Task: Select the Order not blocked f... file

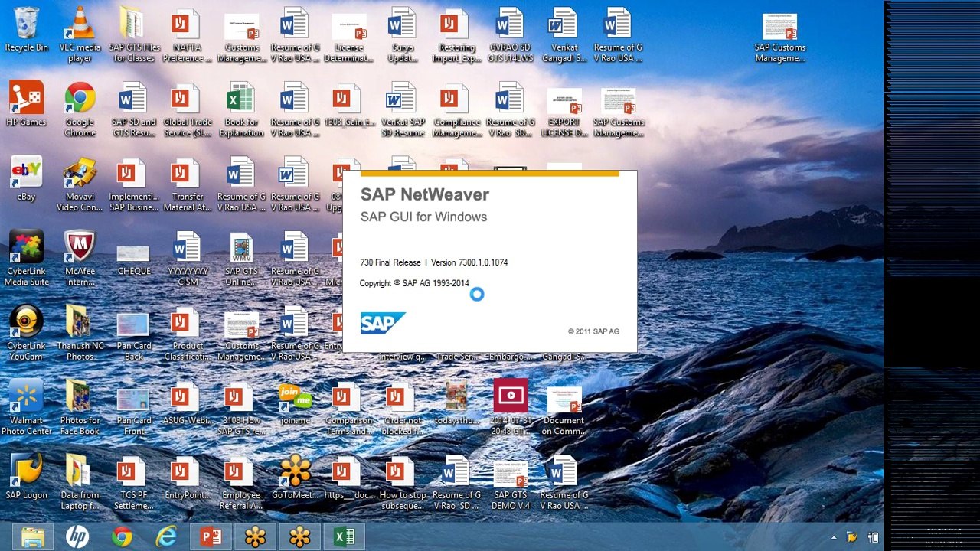Action: [403, 408]
